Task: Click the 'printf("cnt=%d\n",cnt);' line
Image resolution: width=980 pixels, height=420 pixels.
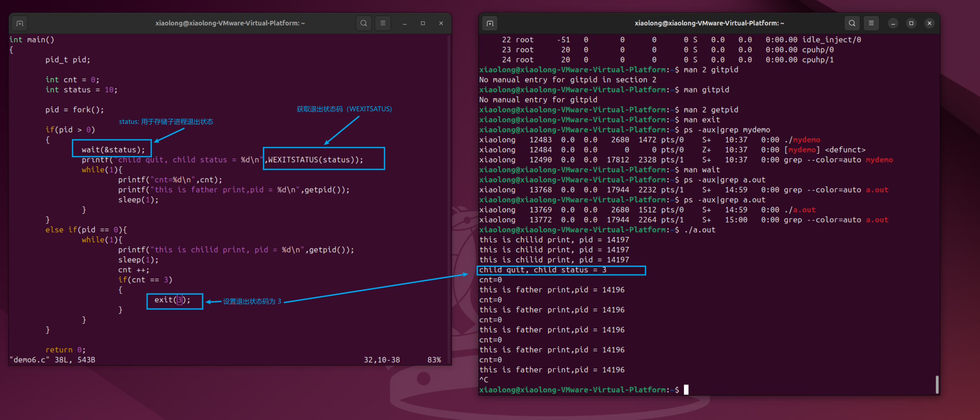Action: tap(170, 179)
